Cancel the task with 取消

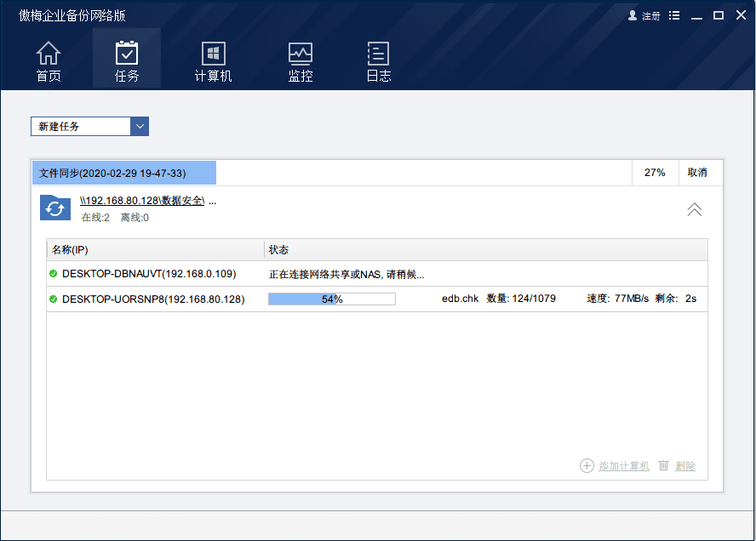pyautogui.click(x=697, y=173)
